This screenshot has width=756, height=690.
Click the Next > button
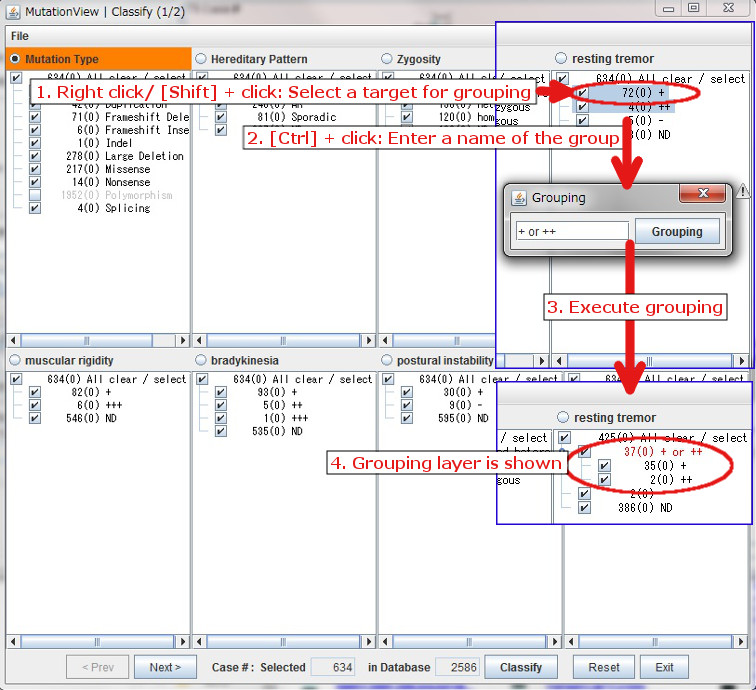coord(165,667)
